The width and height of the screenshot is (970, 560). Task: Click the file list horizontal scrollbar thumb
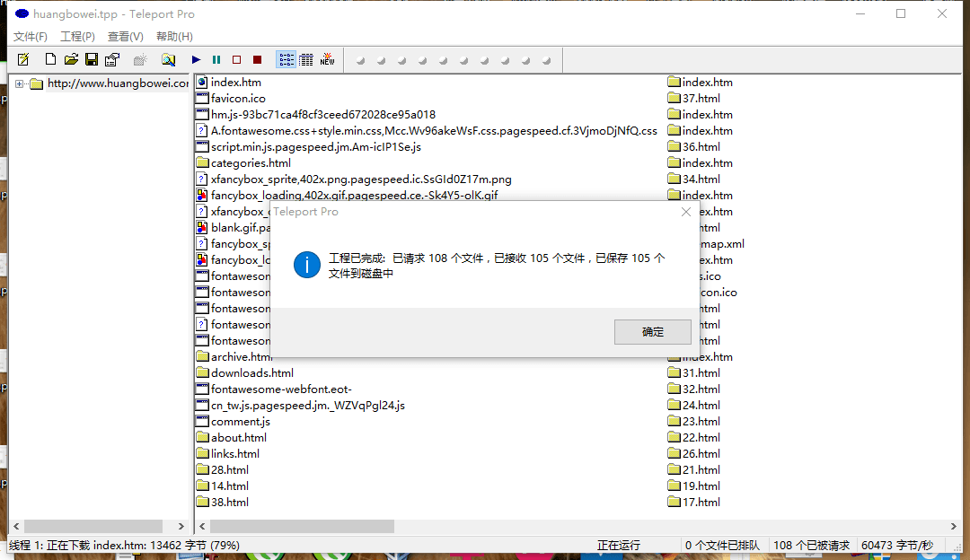click(x=302, y=526)
